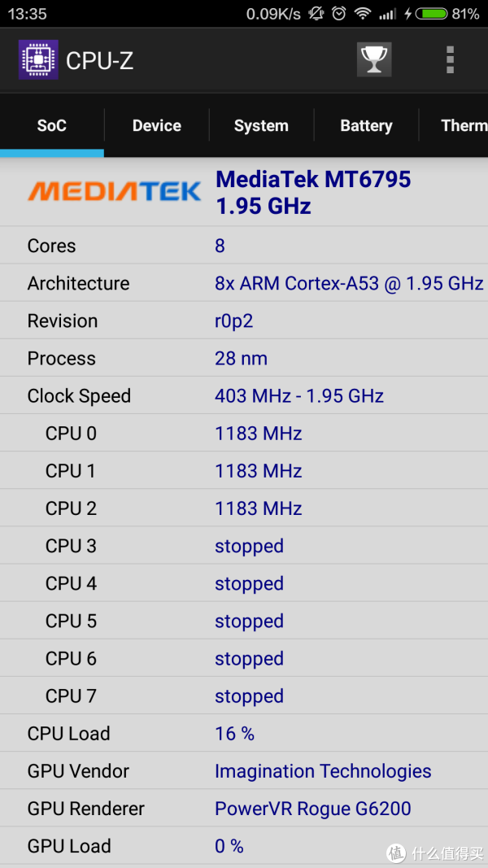This screenshot has height=868, width=488.
Task: Tap the Wi-Fi status bar icon
Action: tap(363, 14)
